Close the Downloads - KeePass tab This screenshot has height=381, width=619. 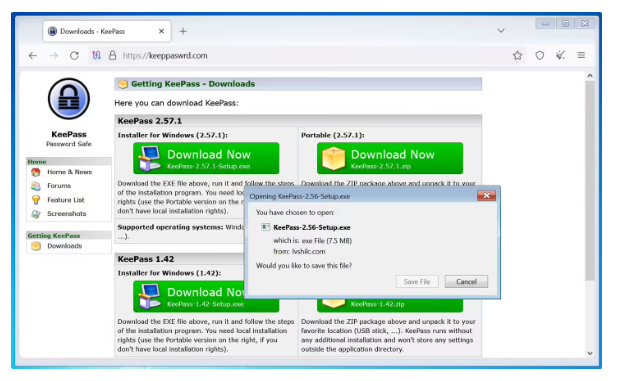pos(161,31)
